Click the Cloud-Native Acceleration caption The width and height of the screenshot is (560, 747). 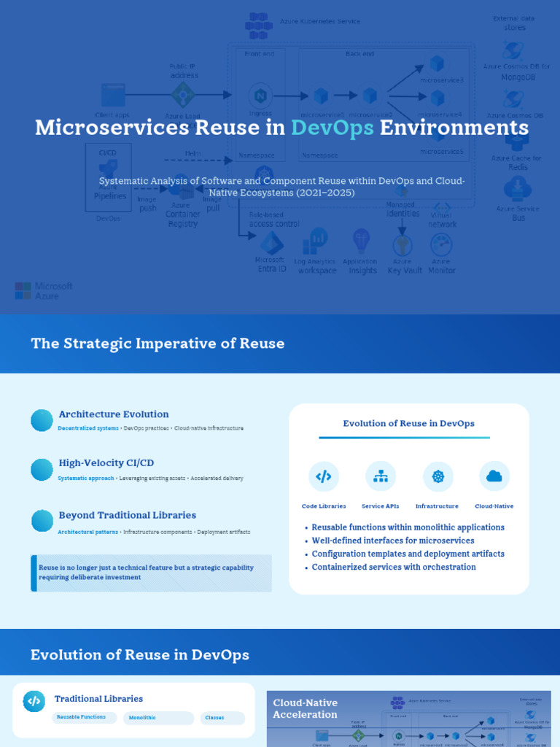tap(306, 709)
